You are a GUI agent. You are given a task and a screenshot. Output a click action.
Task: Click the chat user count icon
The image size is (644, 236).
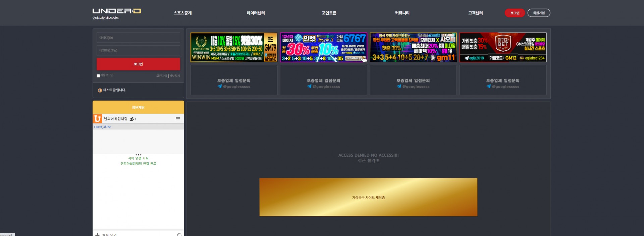click(x=132, y=119)
